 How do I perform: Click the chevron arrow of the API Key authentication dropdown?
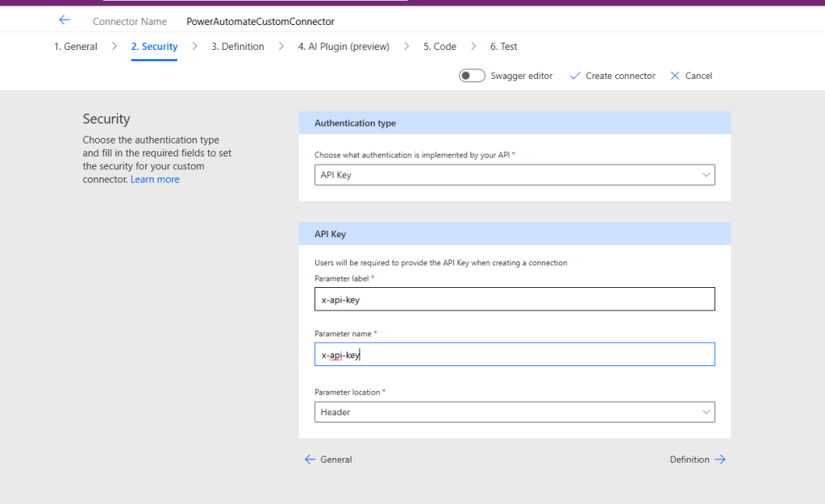tap(706, 175)
